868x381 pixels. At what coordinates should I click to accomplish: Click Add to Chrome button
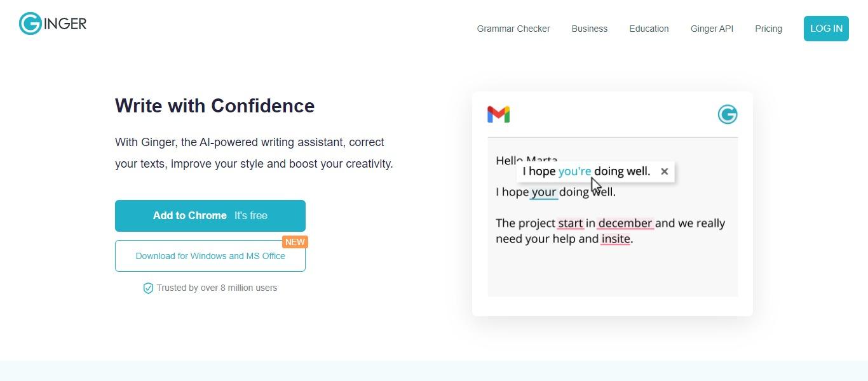point(210,216)
